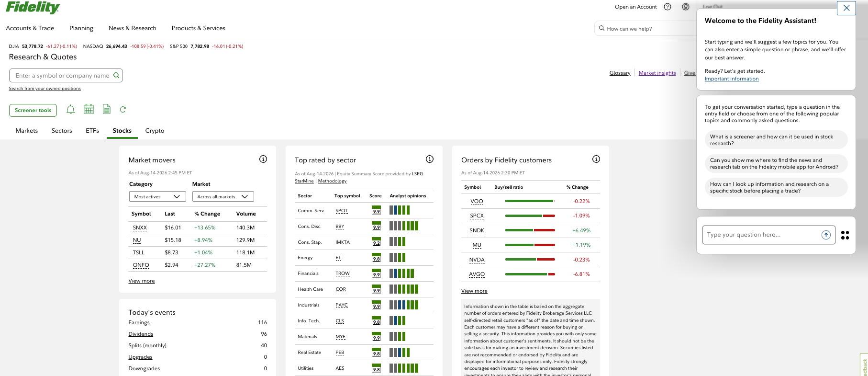Viewport: 868px width, 376px height.
Task: Select the look up stock research suggestion
Action: pyautogui.click(x=776, y=187)
